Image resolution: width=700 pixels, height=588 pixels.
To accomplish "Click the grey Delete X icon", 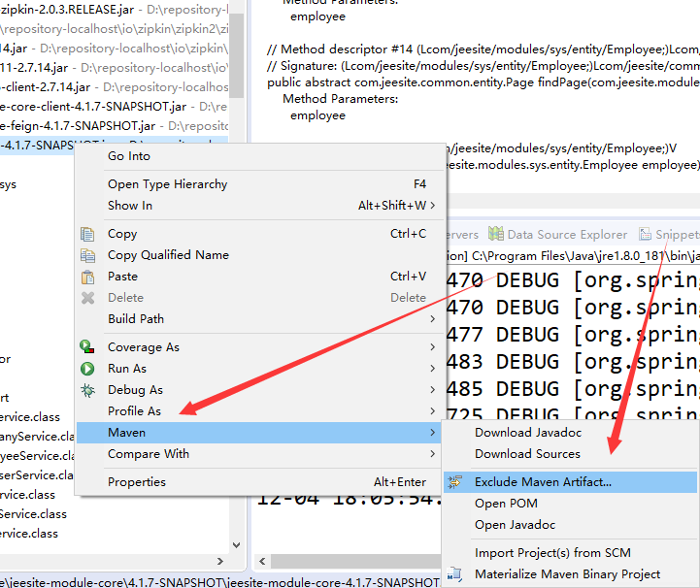I will click(x=87, y=298).
